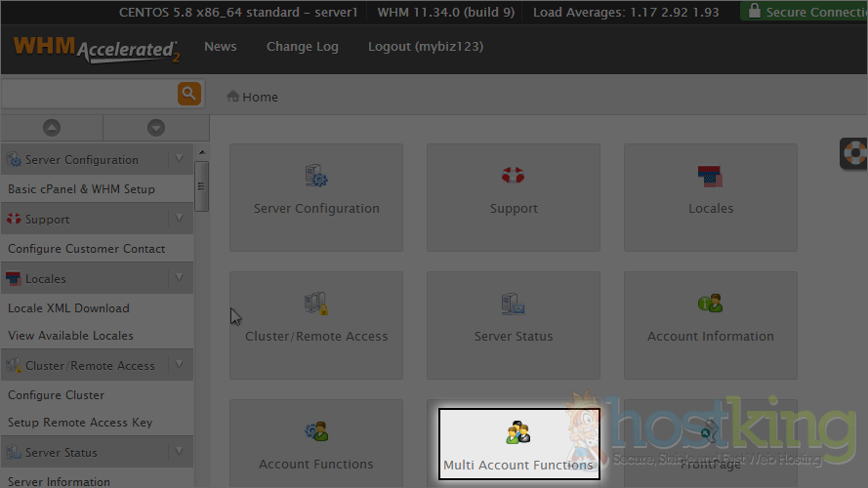Collapse the Server Configuration sidebar section
This screenshot has width=868, height=488.
point(179,159)
